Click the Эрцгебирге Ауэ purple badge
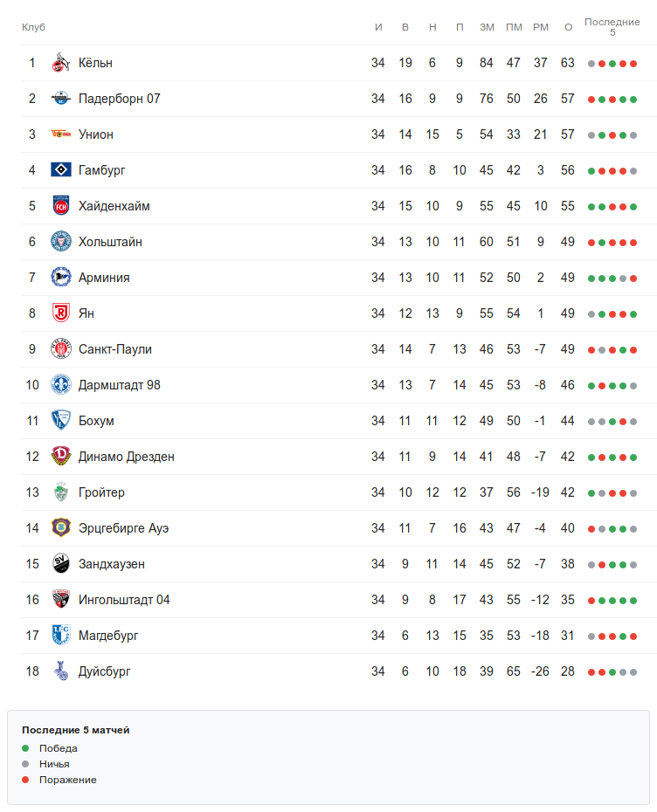 (x=60, y=528)
